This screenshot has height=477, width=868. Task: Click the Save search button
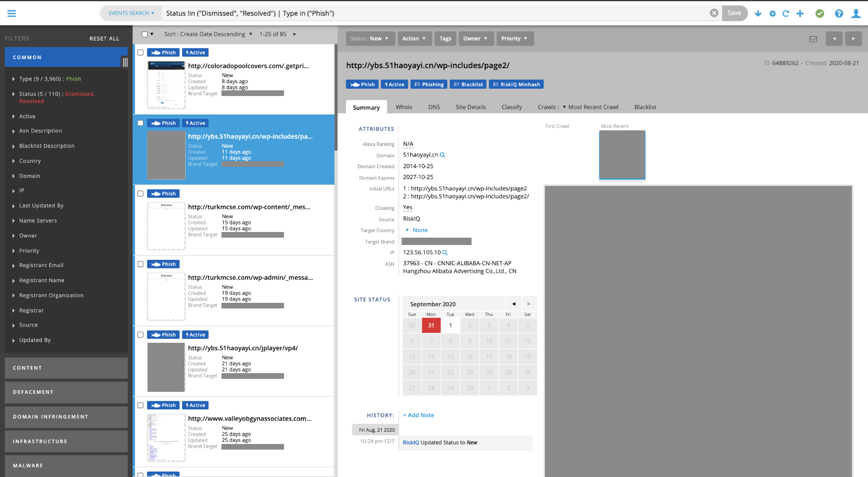tap(734, 13)
